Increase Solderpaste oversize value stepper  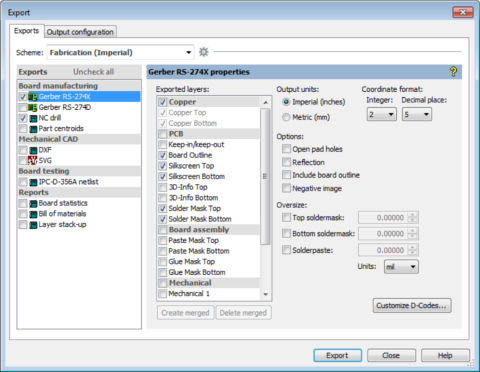tap(413, 247)
